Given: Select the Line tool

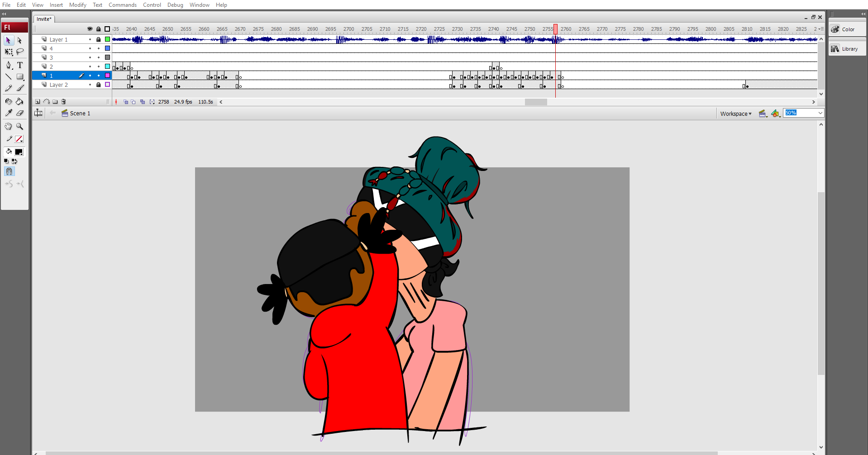Looking at the screenshot, I should coord(9,76).
